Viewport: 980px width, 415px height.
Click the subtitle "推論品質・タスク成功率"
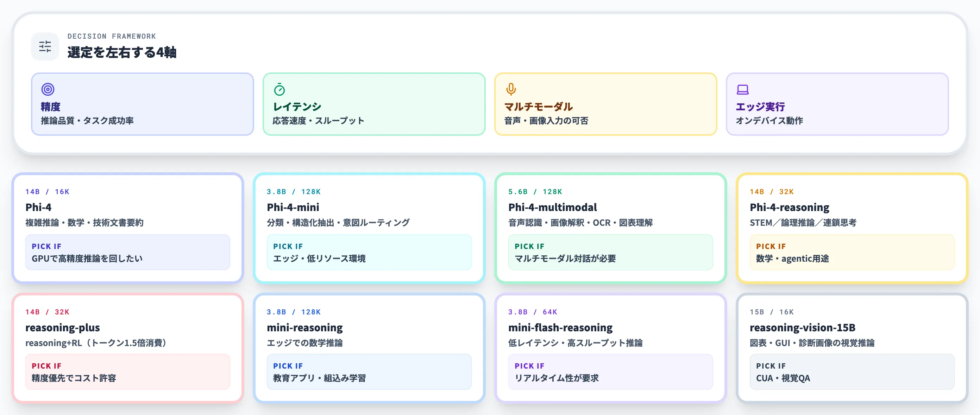pos(87,121)
